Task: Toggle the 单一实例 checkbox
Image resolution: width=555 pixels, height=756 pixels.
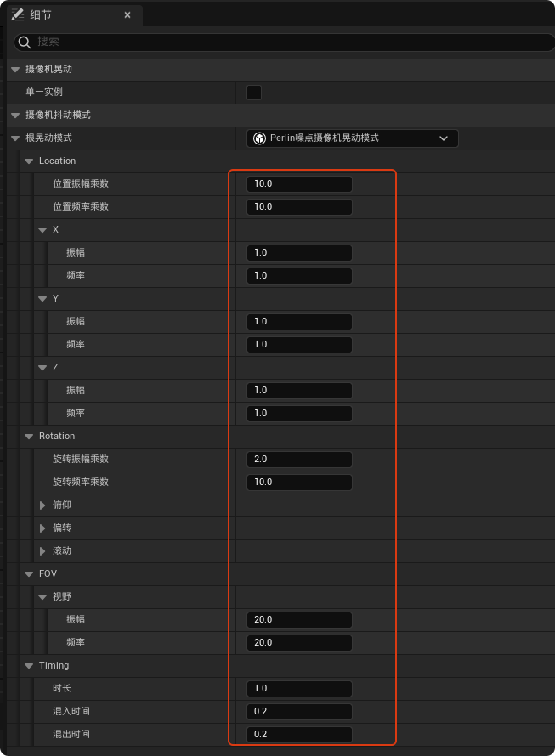Action: [253, 93]
